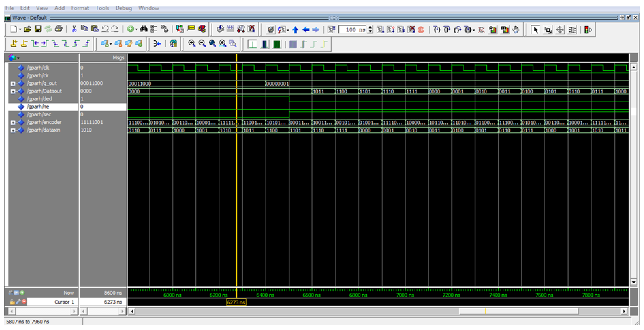Click the horizontal waveform scrollbar thumb
Viewport: 644px width, 330px height.
click(x=518, y=311)
